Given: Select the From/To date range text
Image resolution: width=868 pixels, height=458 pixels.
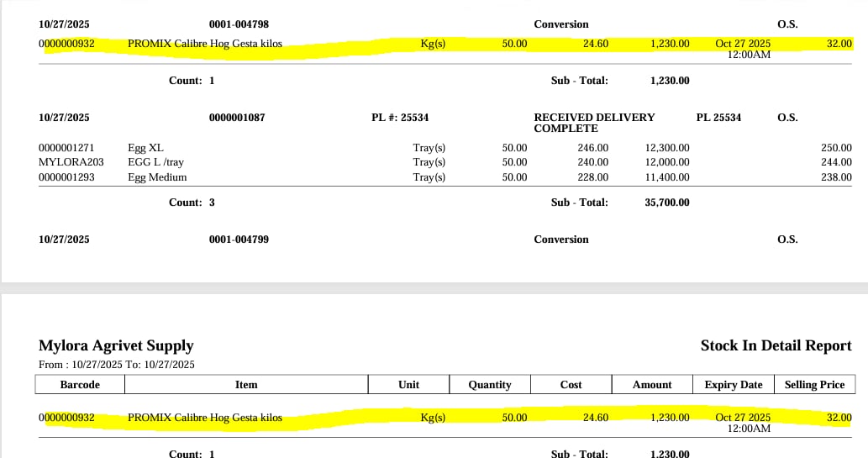Looking at the screenshot, I should point(117,365).
